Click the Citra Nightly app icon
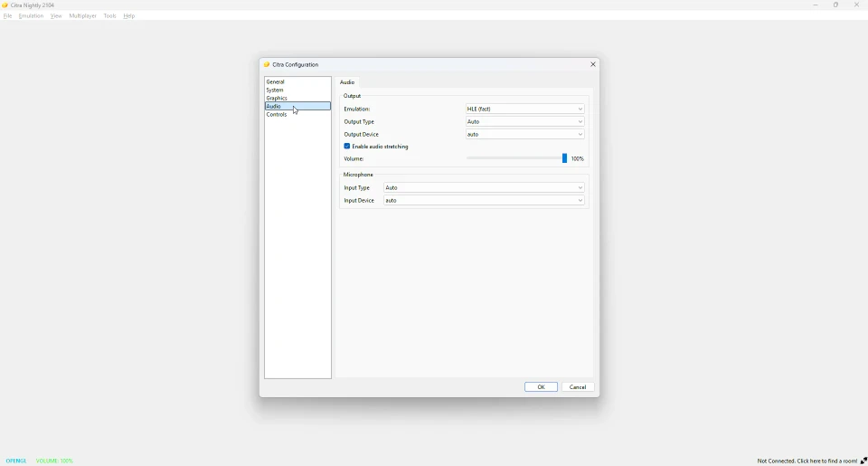The width and height of the screenshot is (868, 466). [x=5, y=5]
